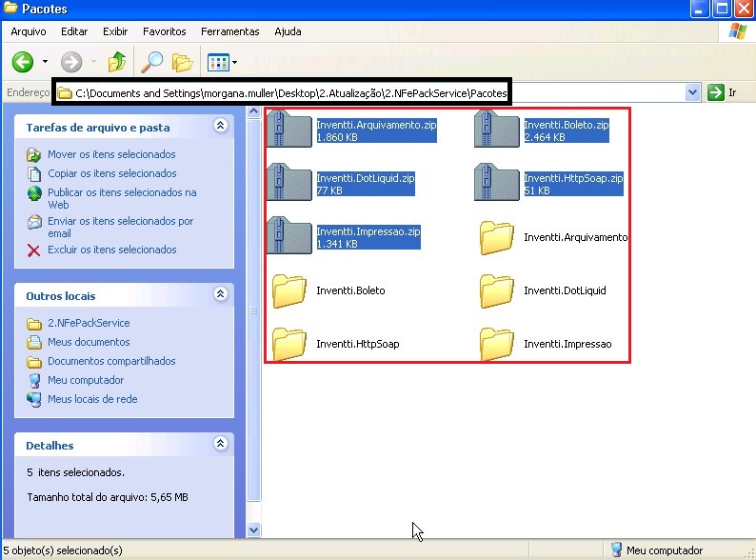Toggle the Folders pane toolbar icon

182,63
